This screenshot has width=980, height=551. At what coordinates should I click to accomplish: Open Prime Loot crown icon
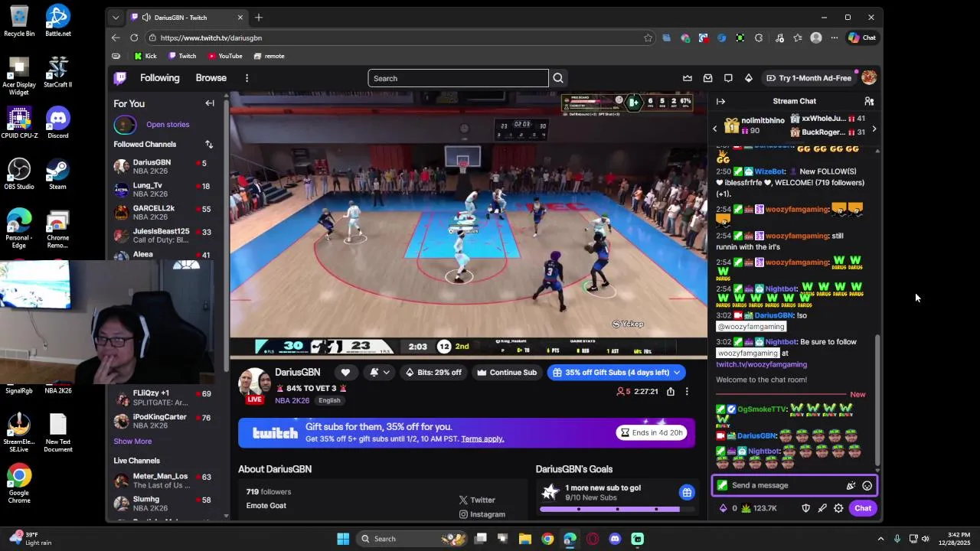coord(688,78)
